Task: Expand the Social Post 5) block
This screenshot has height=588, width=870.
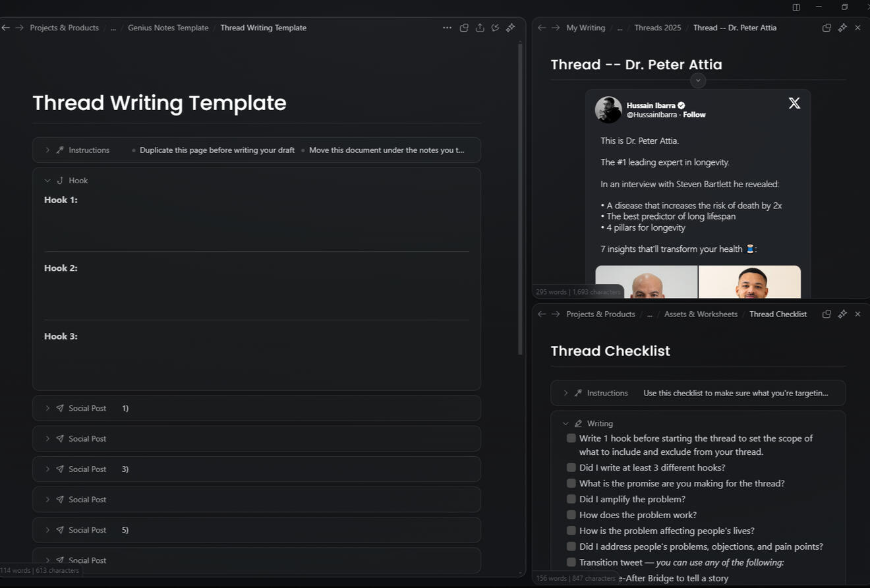Action: [x=47, y=530]
